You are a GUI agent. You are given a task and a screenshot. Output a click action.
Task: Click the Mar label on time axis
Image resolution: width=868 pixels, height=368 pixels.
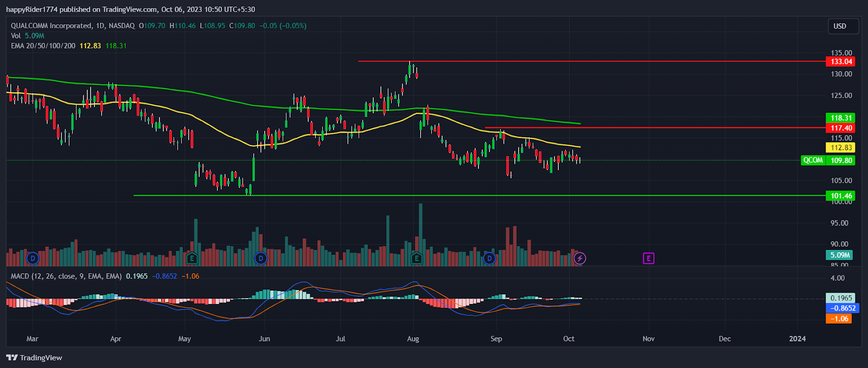pos(33,339)
